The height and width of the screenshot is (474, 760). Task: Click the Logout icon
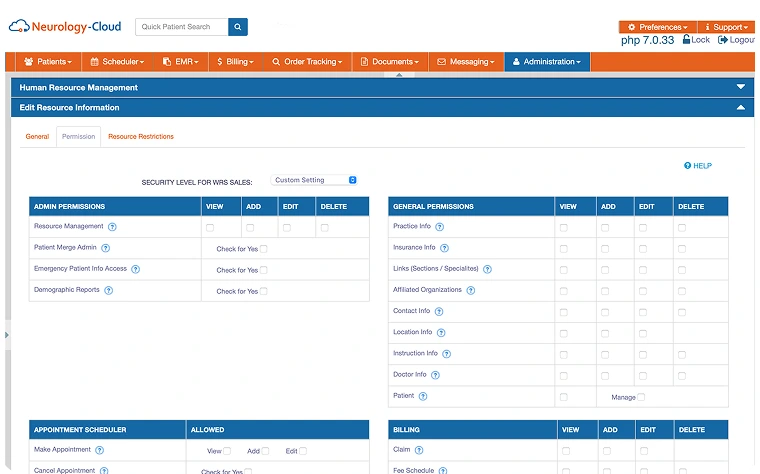point(723,40)
